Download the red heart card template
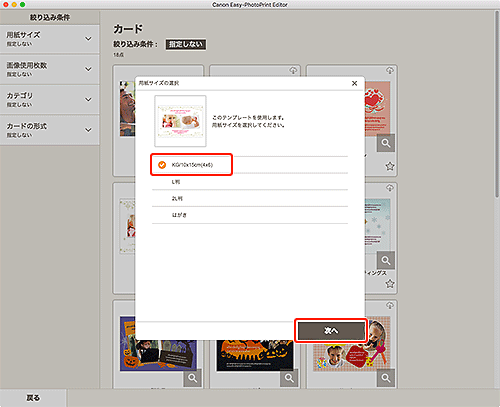 click(x=390, y=70)
